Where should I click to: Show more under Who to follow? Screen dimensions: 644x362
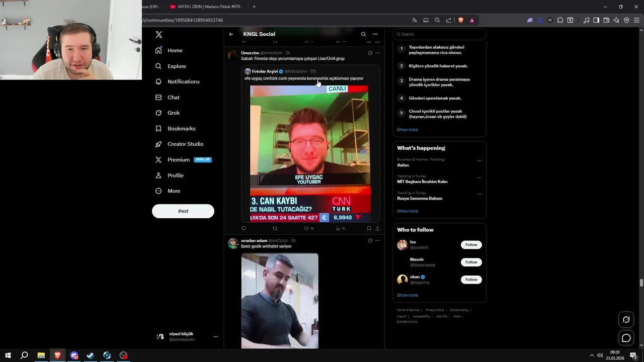tap(408, 295)
